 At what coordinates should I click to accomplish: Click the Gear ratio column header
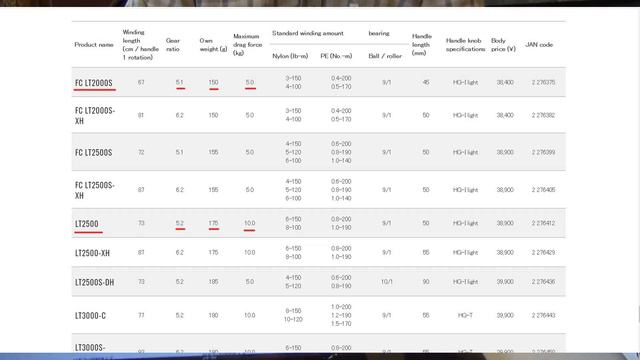pyautogui.click(x=173, y=44)
